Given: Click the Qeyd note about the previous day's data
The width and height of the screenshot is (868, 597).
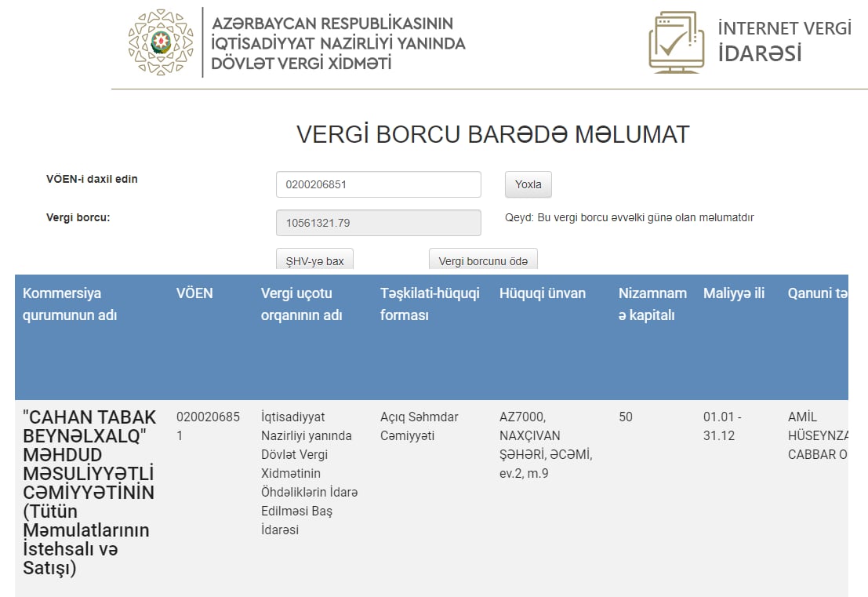Looking at the screenshot, I should pyautogui.click(x=630, y=217).
